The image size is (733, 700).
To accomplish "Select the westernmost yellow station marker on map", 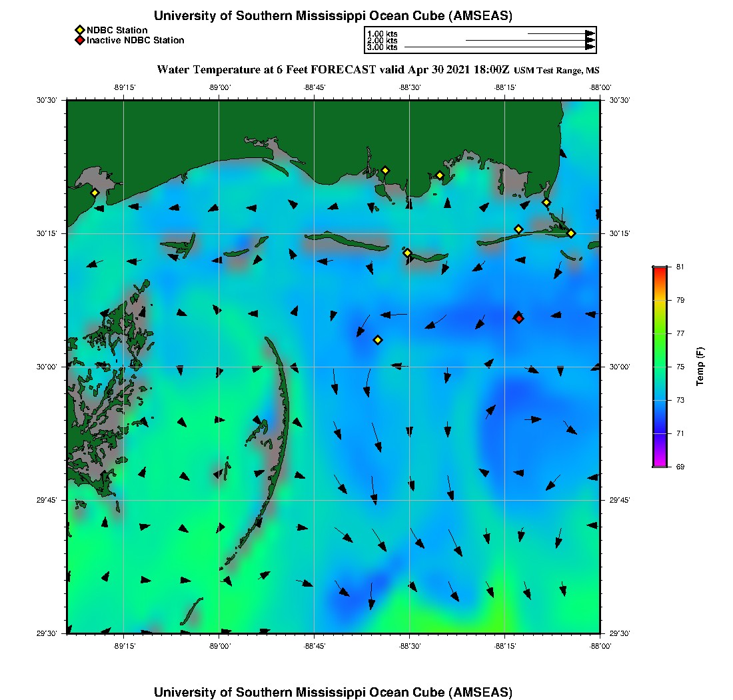I will coord(95,193).
